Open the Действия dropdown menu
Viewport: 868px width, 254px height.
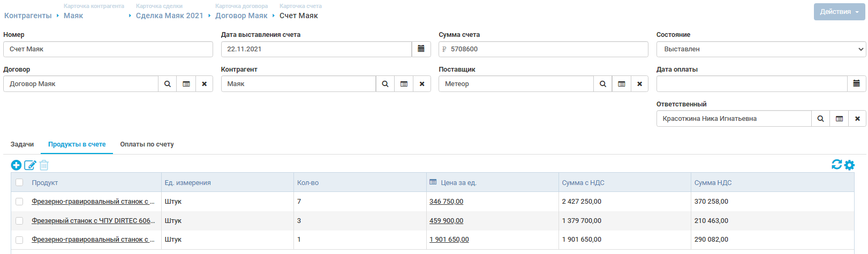[839, 12]
